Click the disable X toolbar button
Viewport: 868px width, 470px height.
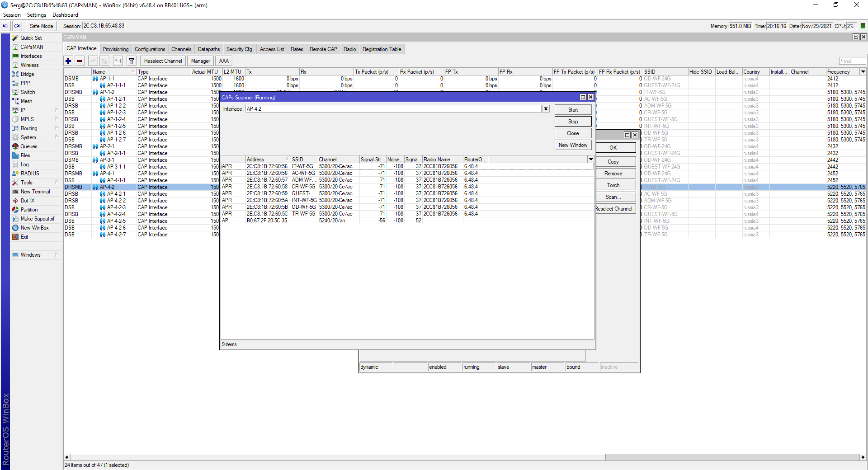coord(104,61)
